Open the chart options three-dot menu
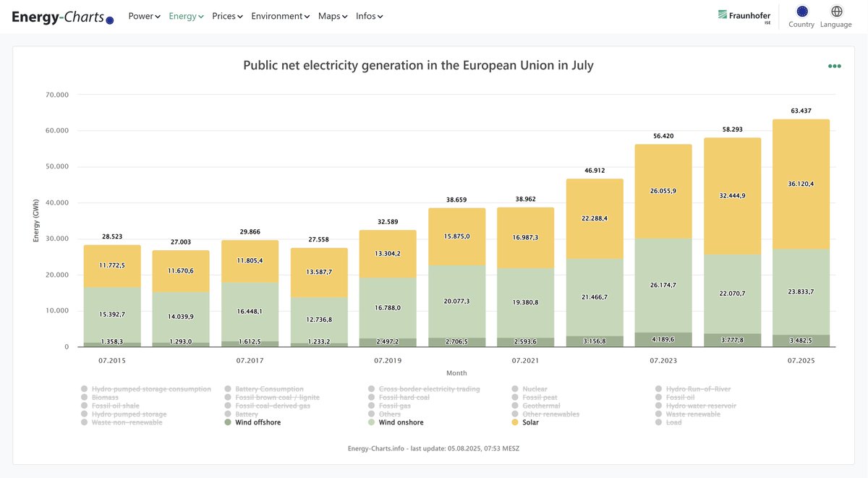868x478 pixels. (x=835, y=65)
